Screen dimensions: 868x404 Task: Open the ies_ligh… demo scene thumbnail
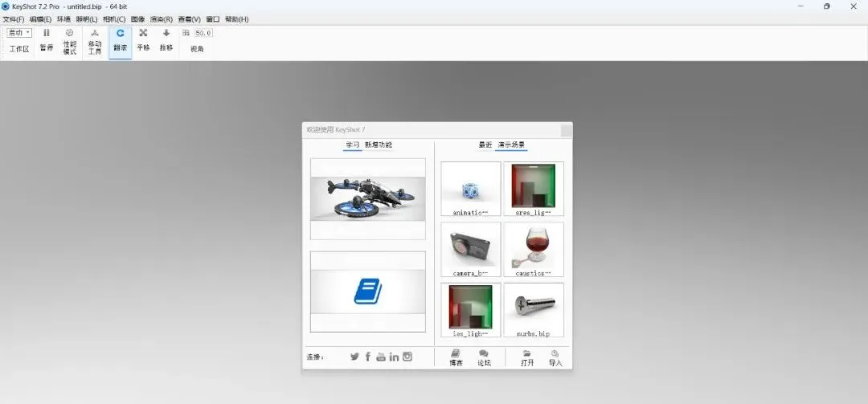tap(471, 310)
